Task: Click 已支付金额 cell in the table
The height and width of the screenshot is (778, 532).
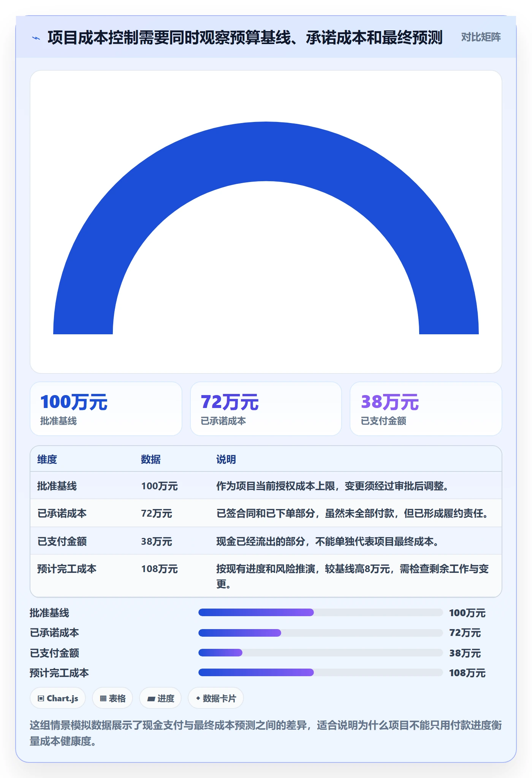Action: point(62,541)
